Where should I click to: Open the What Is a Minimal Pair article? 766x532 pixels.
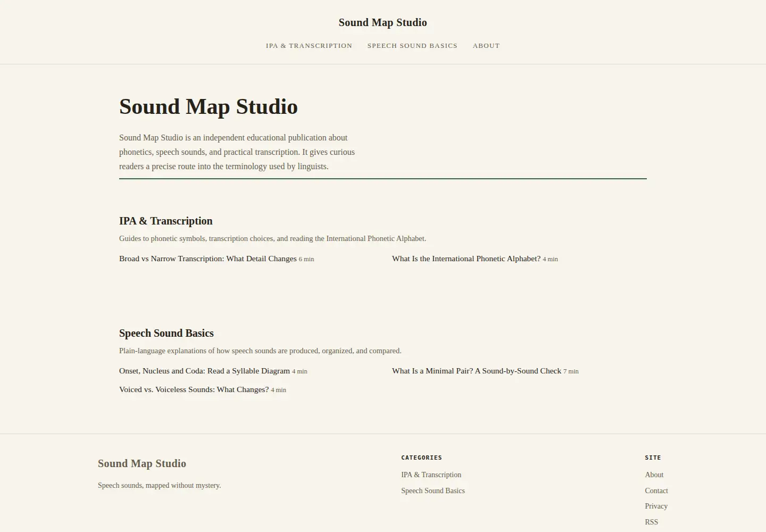click(x=477, y=371)
